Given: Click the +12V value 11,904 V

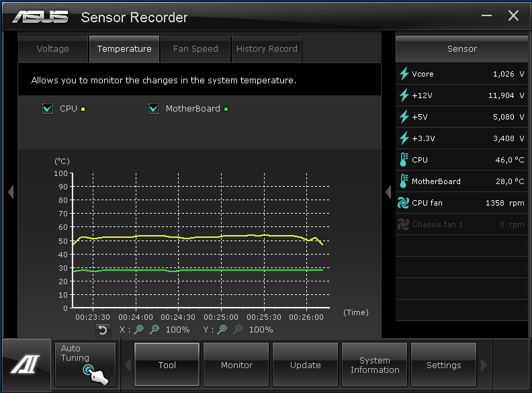Looking at the screenshot, I should click(506, 95).
